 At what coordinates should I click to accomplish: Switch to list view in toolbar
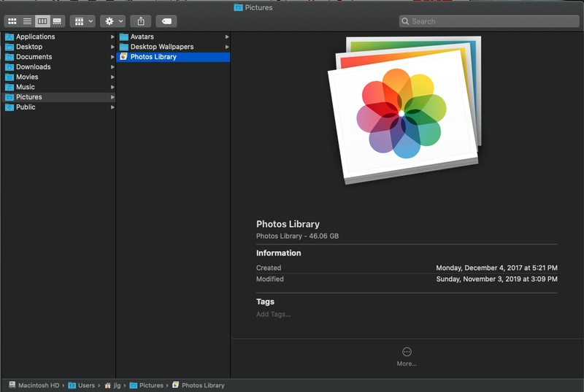click(x=27, y=21)
